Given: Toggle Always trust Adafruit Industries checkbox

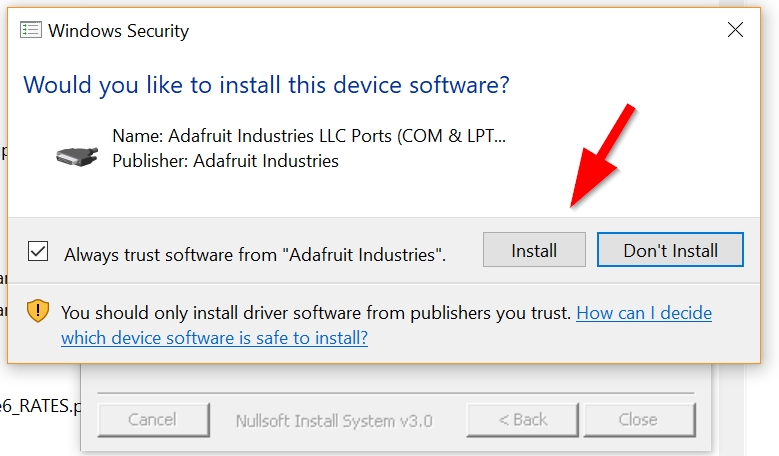Looking at the screenshot, I should tap(38, 251).
